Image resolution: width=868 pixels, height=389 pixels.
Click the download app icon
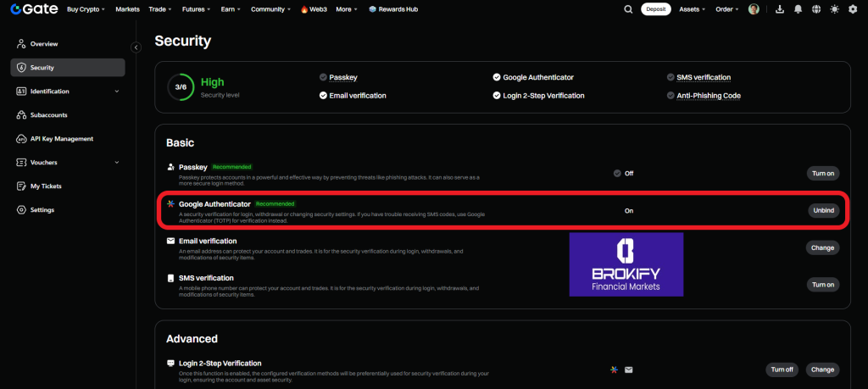(780, 9)
